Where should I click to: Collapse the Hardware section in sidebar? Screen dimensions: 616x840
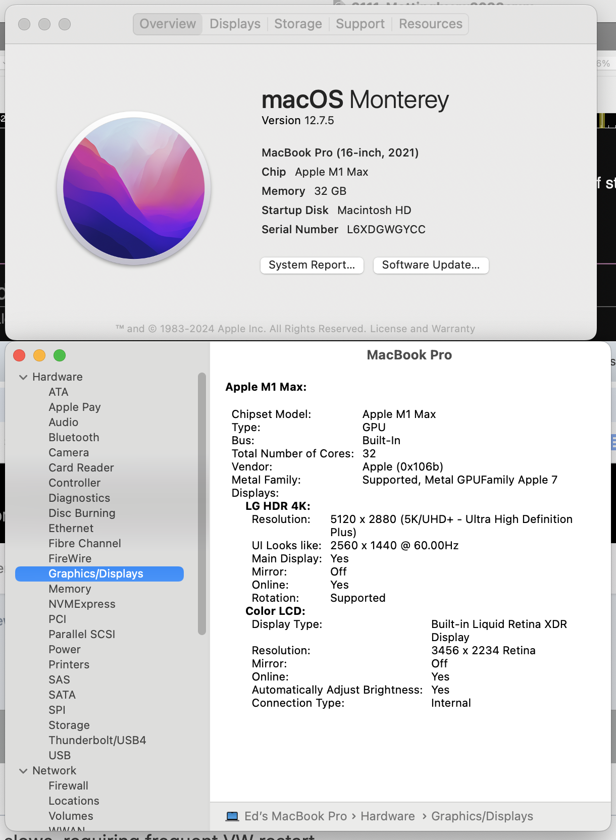coord(23,377)
